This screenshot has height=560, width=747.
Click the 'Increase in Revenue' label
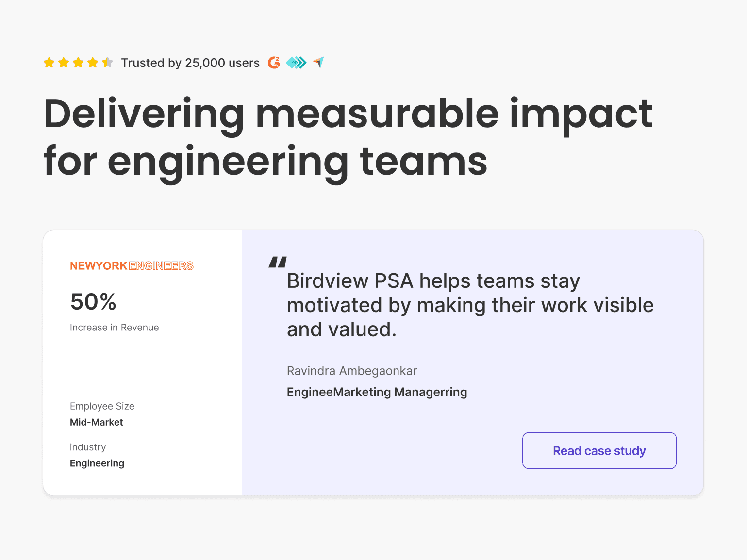(x=114, y=328)
